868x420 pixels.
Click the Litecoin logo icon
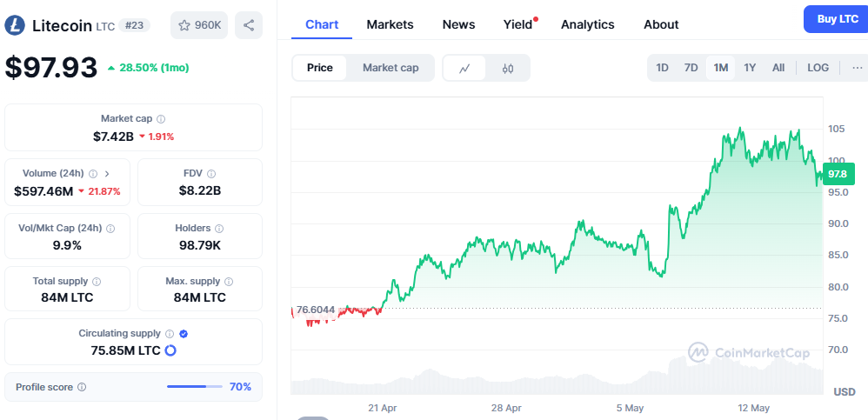click(15, 25)
